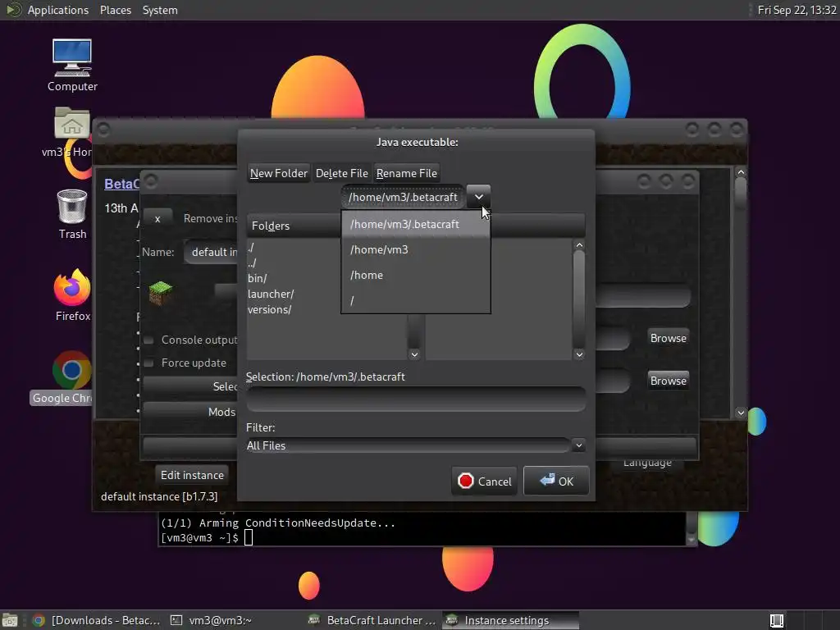The width and height of the screenshot is (840, 630).
Task: Click down arrow of files list scrollbar
Action: pyautogui.click(x=579, y=354)
